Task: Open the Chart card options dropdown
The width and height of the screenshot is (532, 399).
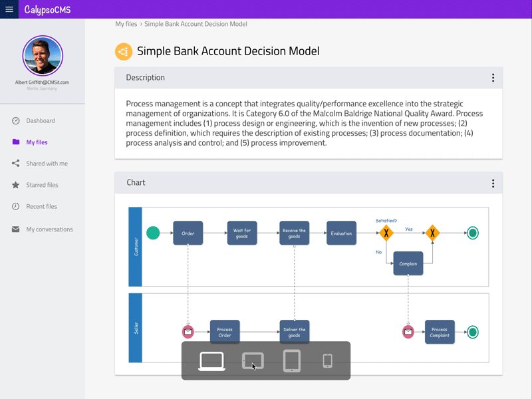Action: (x=493, y=182)
